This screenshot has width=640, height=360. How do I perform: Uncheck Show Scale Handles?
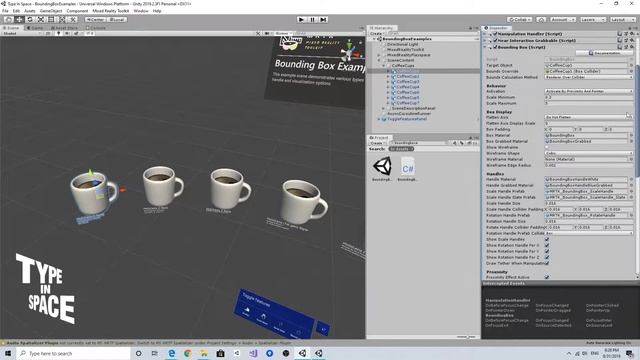(x=547, y=239)
